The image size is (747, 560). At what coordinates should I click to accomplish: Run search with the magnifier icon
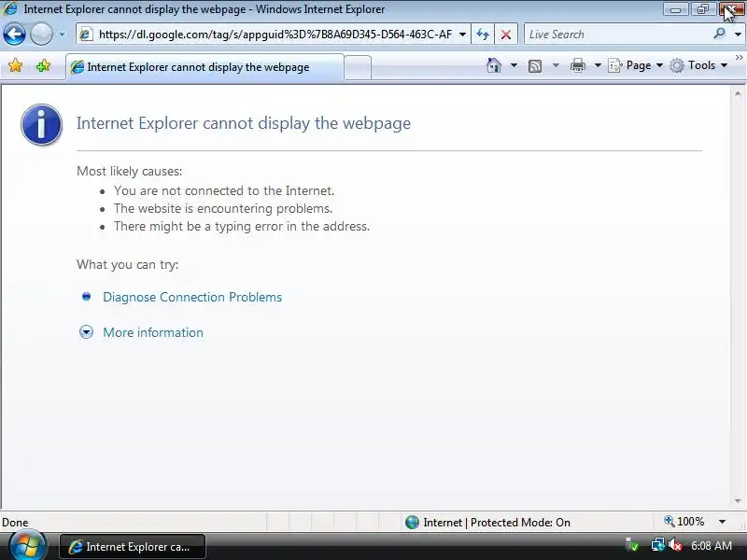pos(719,34)
